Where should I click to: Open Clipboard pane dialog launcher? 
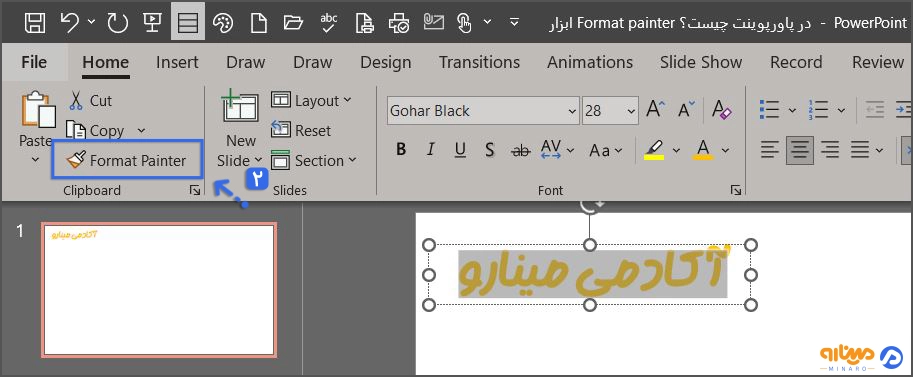[194, 190]
